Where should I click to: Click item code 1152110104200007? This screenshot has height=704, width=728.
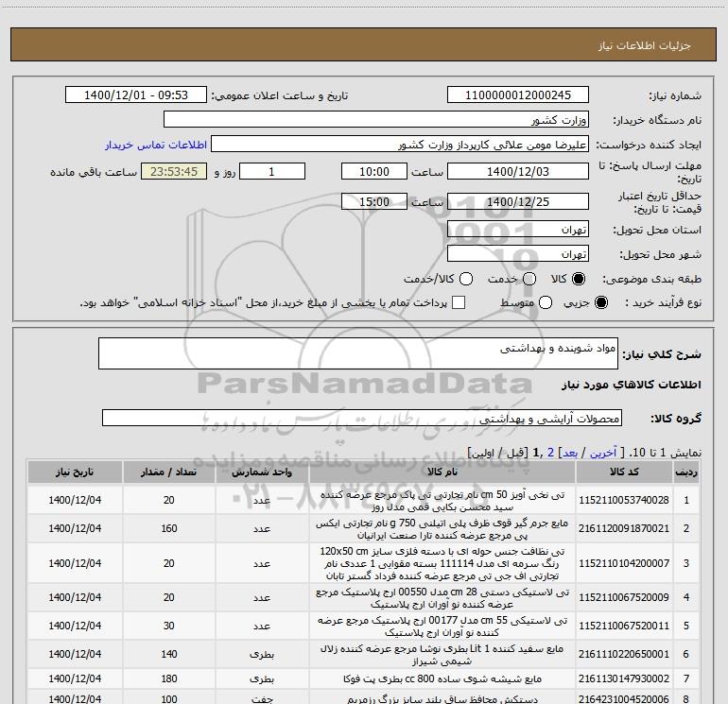pyautogui.click(x=624, y=563)
